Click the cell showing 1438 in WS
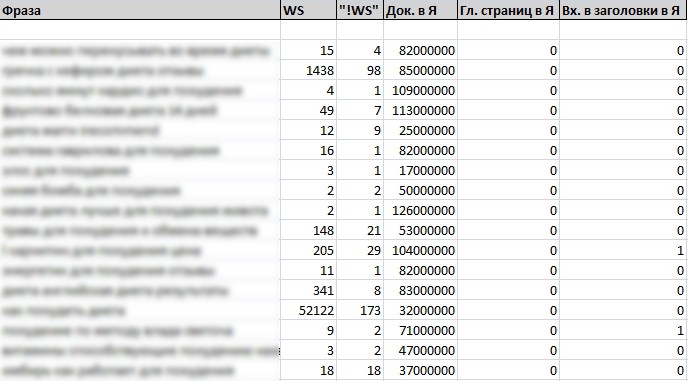 pos(308,70)
